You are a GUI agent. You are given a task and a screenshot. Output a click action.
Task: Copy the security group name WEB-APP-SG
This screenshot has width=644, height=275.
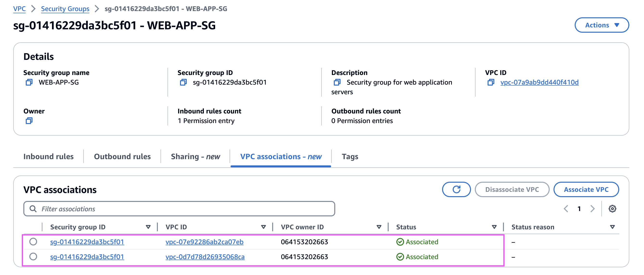coord(29,82)
